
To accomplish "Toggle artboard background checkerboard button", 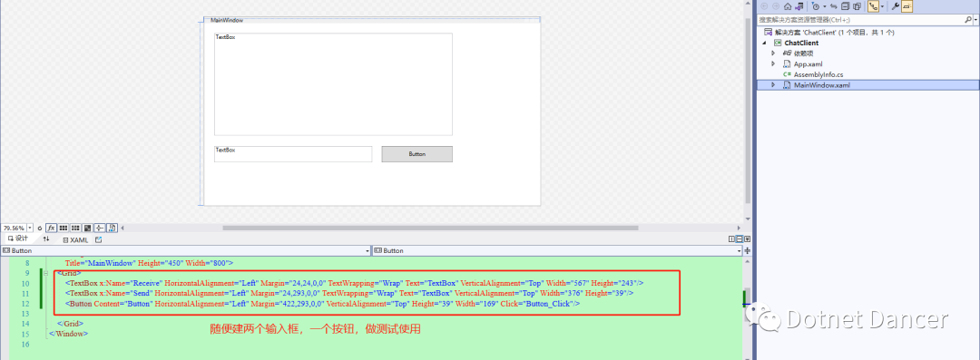I will point(87,229).
